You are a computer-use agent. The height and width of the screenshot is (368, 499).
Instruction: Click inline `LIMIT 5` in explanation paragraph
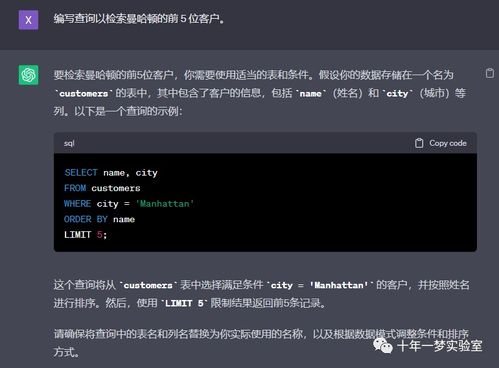click(184, 303)
